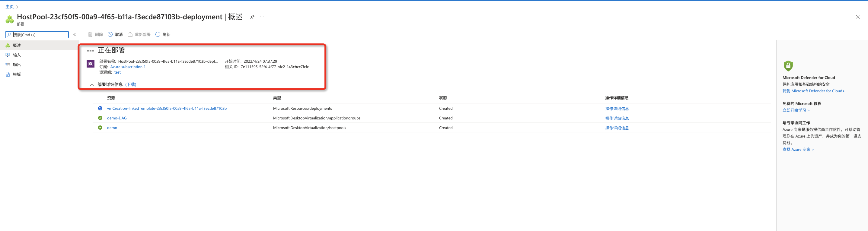Click the Microsoft Defender shield icon
The width and height of the screenshot is (868, 231).
tap(788, 66)
